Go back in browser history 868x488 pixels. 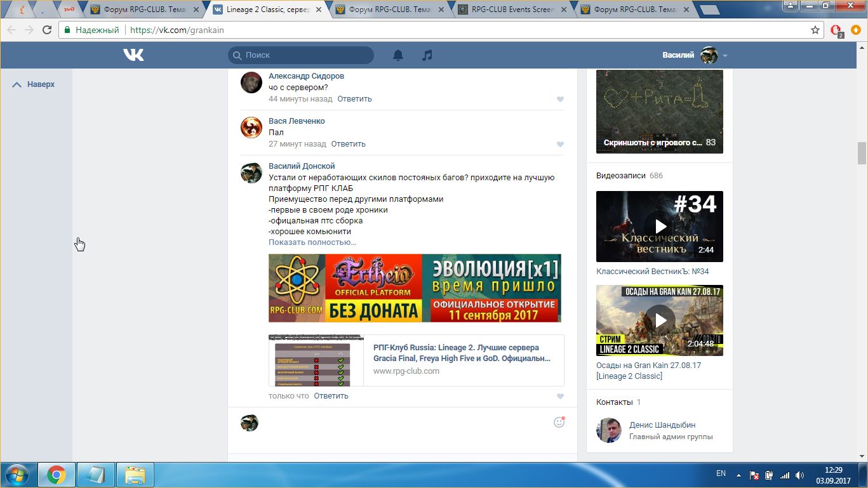tap(11, 30)
